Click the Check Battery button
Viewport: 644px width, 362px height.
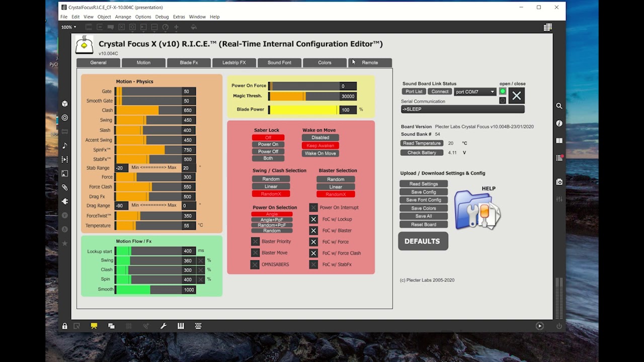[422, 152]
